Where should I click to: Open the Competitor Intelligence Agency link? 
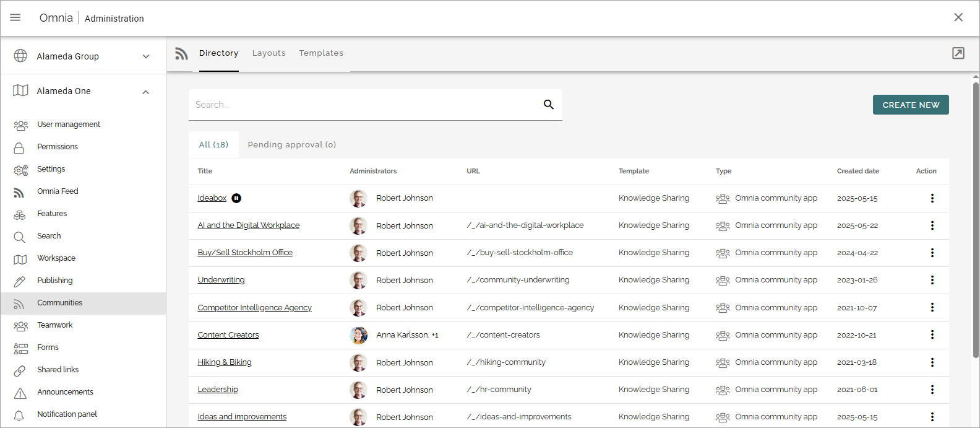pyautogui.click(x=255, y=308)
